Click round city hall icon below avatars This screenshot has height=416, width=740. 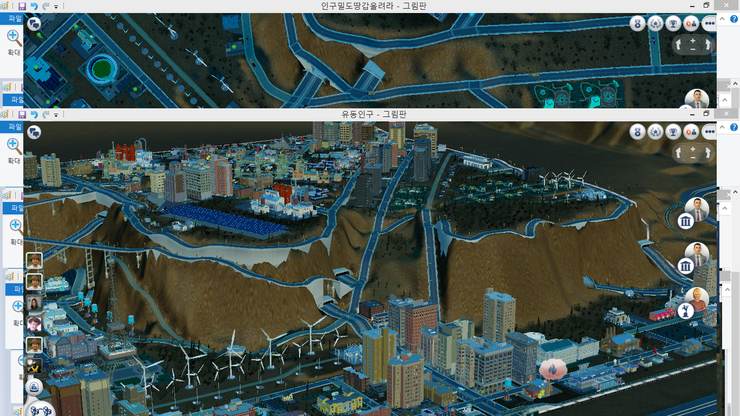click(34, 387)
